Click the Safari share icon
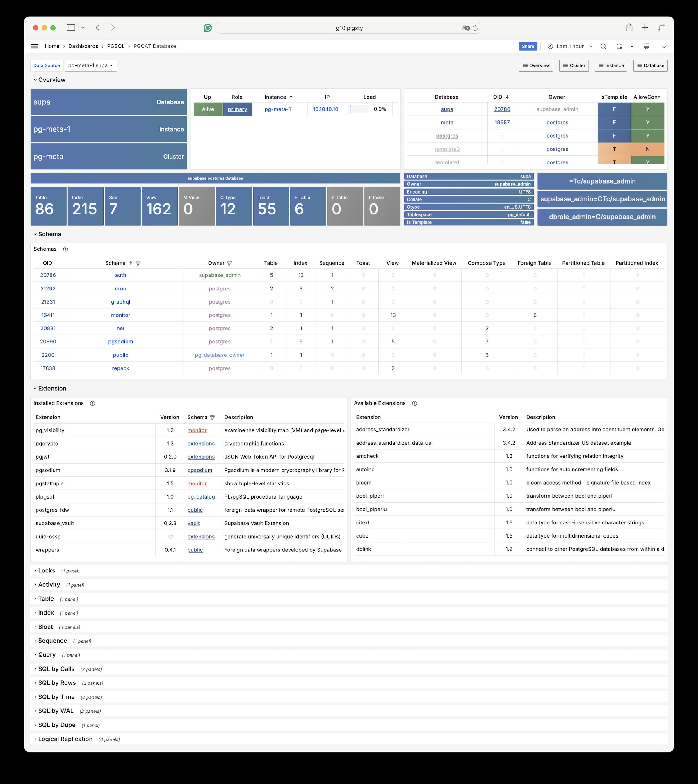Screen dimensions: 698x784 coord(629,28)
